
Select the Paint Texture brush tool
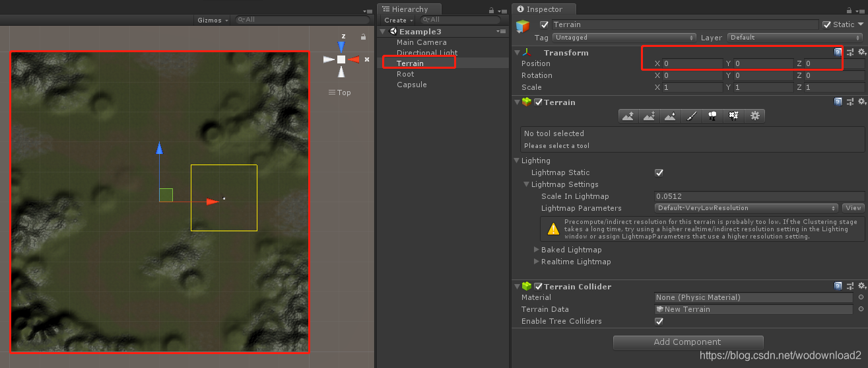[692, 116]
